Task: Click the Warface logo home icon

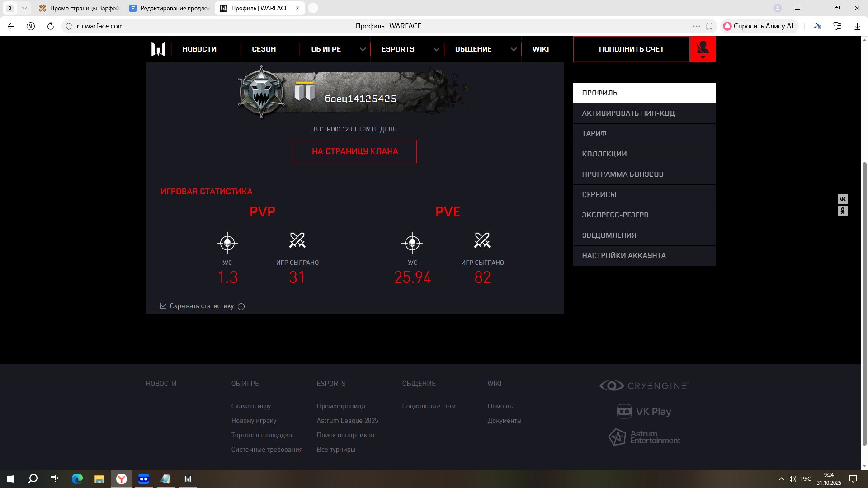Action: (158, 49)
